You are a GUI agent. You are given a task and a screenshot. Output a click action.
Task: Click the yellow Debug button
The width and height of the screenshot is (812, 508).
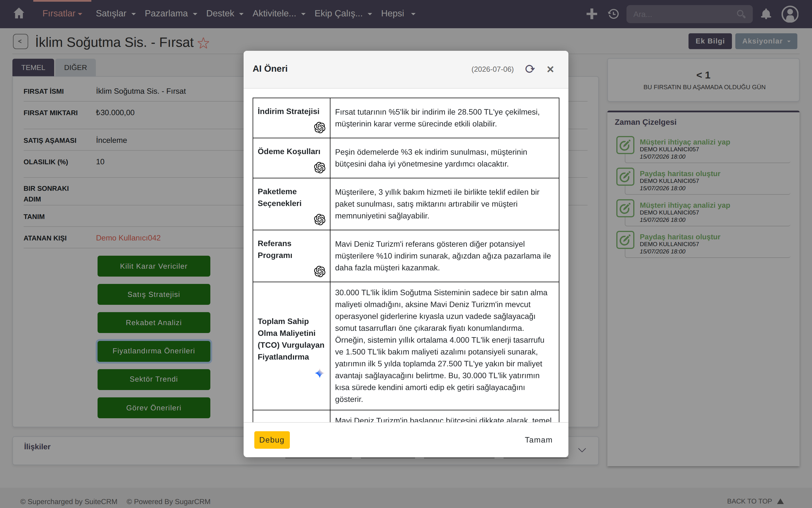(272, 440)
